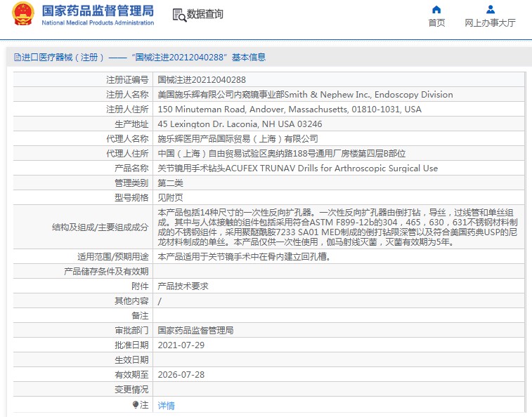Select approval date 2021-07-29
Viewport: 532px width, 417px height.
181,345
